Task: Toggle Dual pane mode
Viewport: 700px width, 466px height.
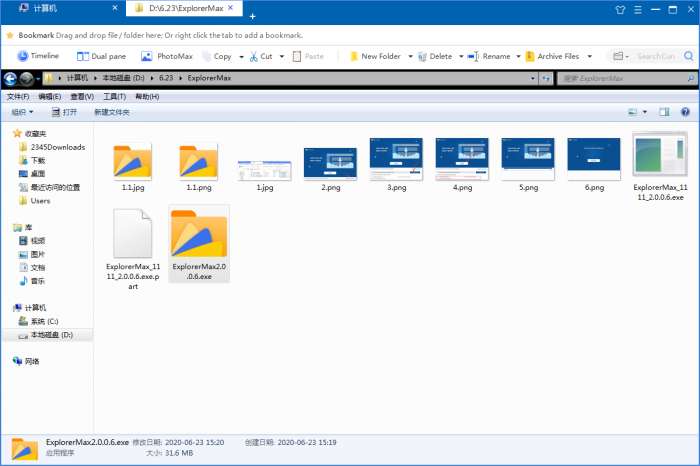Action: click(101, 56)
